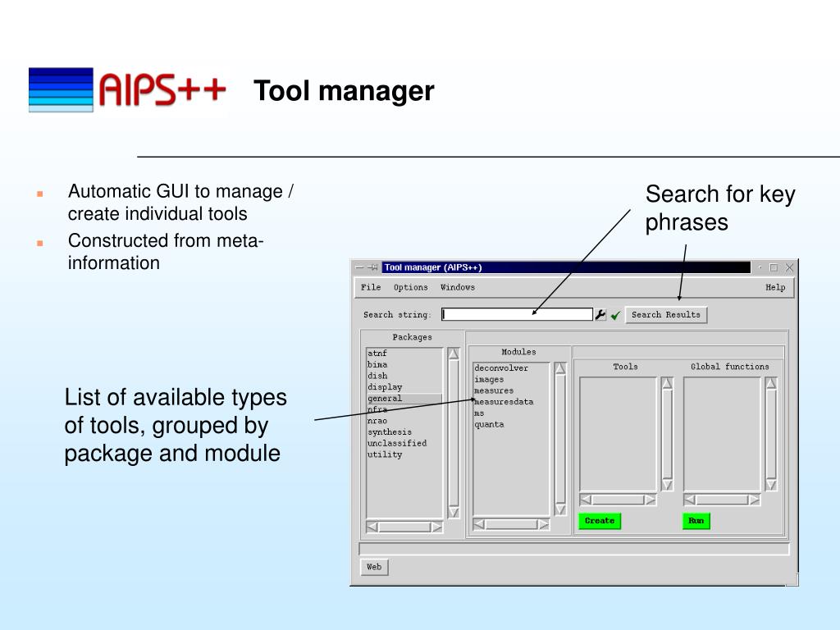Click Modules list scroll right arrow
This screenshot has height=630, width=840.
(543, 524)
